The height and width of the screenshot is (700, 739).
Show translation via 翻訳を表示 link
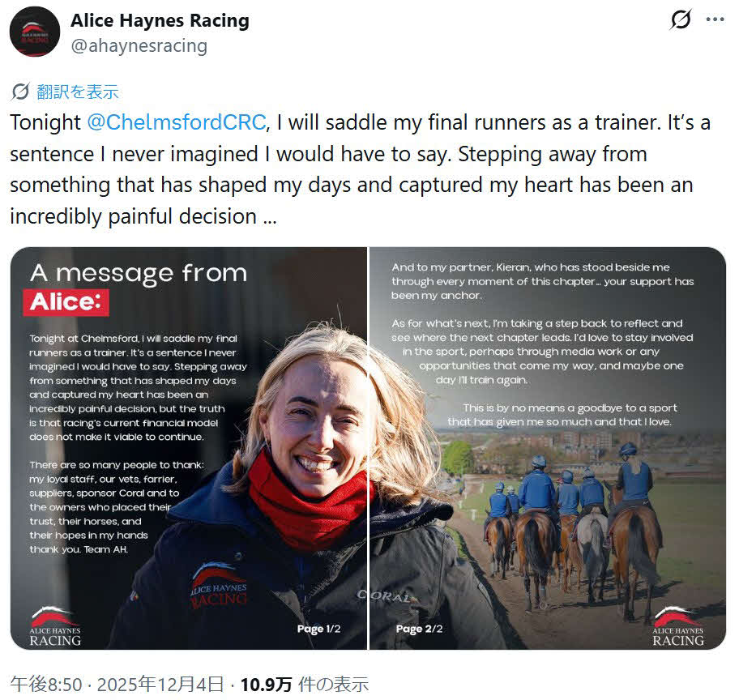78,92
